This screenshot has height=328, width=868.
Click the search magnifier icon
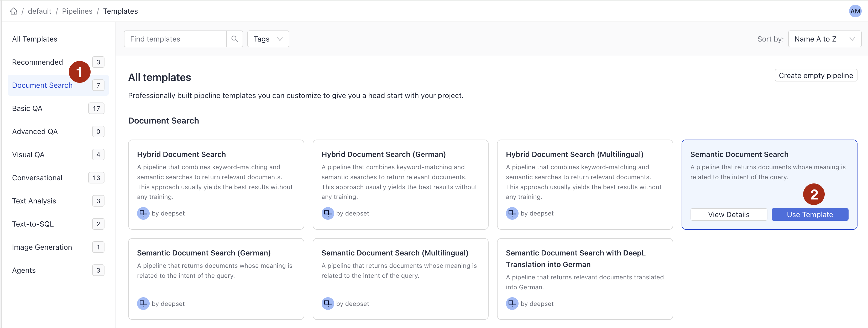[234, 39]
